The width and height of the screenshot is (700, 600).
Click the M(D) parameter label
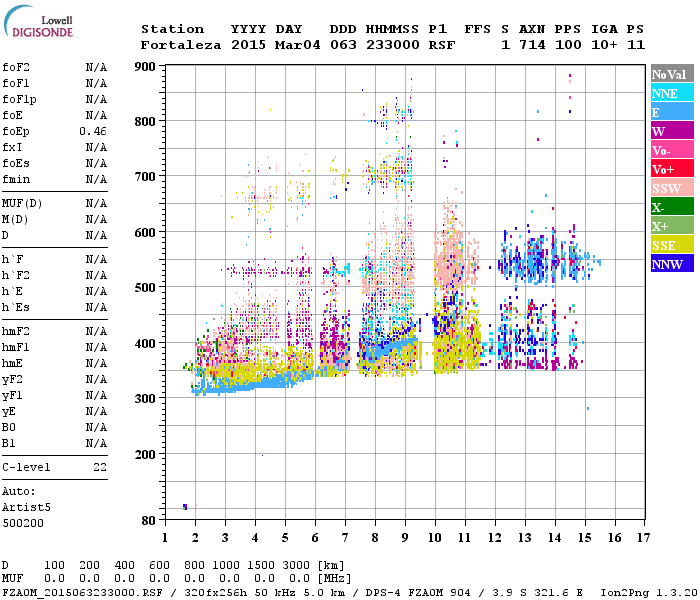click(15, 220)
